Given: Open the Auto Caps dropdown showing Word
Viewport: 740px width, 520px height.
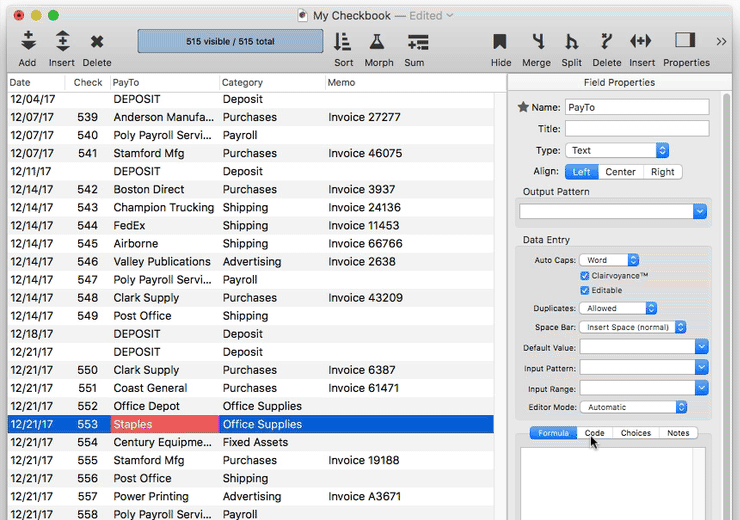Looking at the screenshot, I should [609, 260].
